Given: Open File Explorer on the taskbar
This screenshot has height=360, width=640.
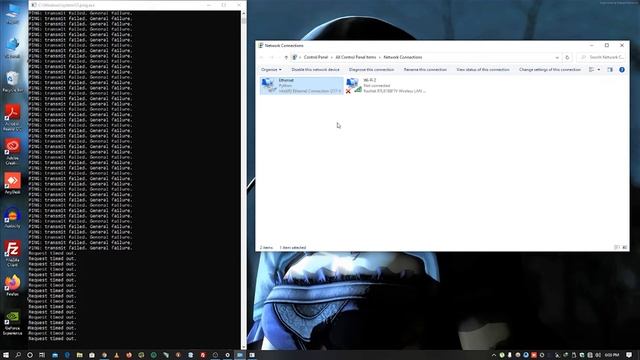Looking at the screenshot, I should click(80, 355).
